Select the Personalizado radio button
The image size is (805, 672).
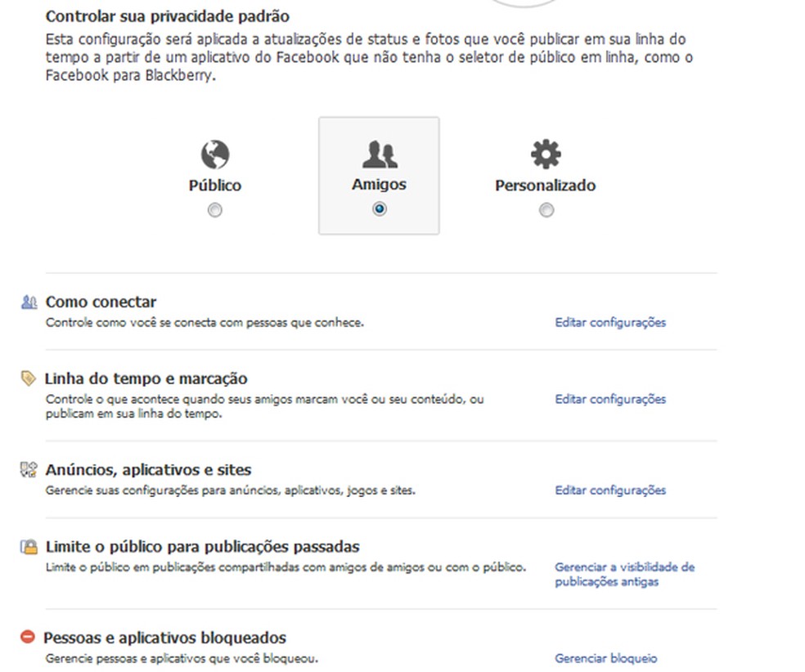pyautogui.click(x=546, y=210)
